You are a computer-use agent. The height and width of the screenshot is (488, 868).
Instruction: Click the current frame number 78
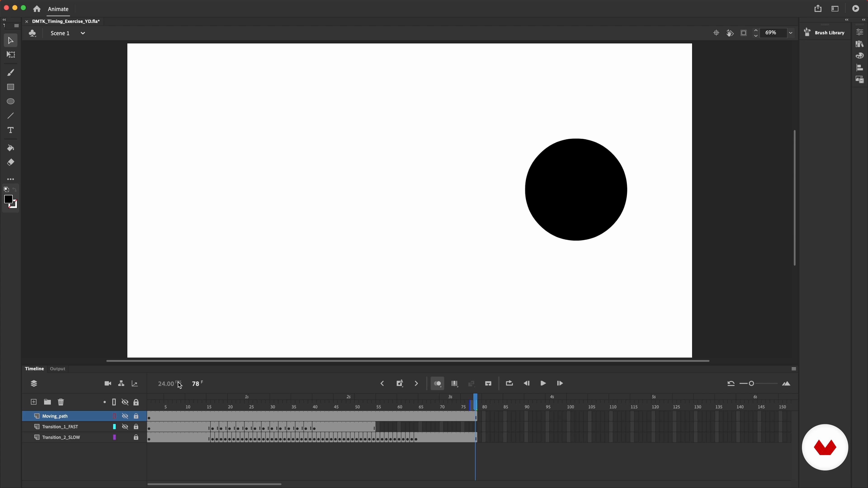pyautogui.click(x=196, y=384)
